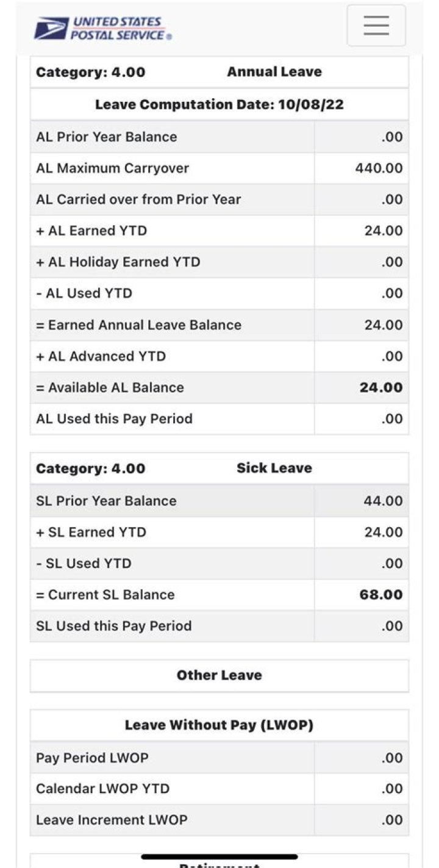Click the Leave Without Pay (LWOP) header
The height and width of the screenshot is (868, 439).
click(219, 725)
